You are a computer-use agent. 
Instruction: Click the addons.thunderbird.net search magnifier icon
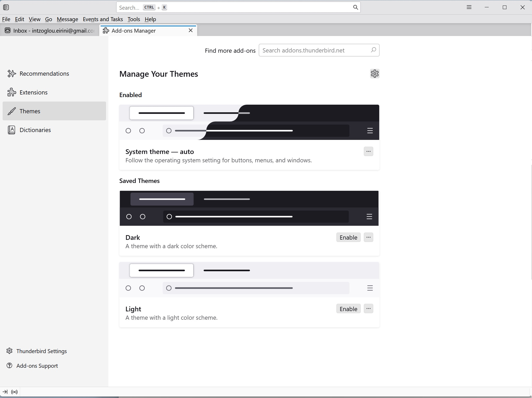373,50
